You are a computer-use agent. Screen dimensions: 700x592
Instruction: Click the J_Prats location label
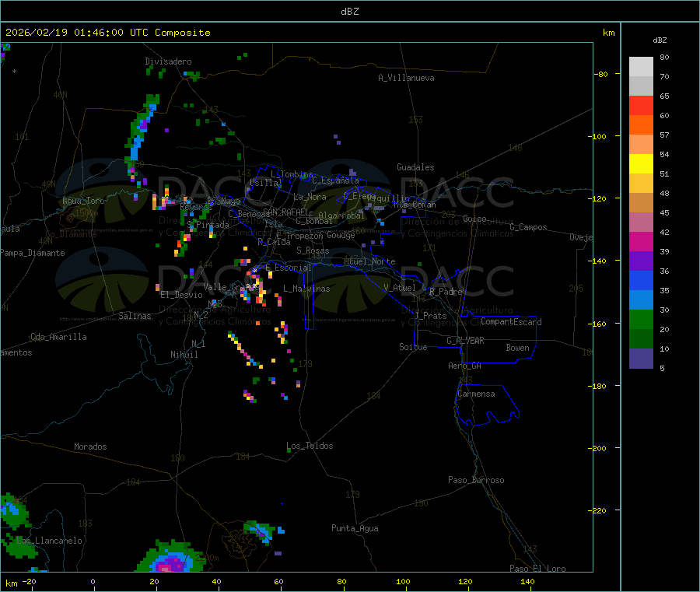430,316
